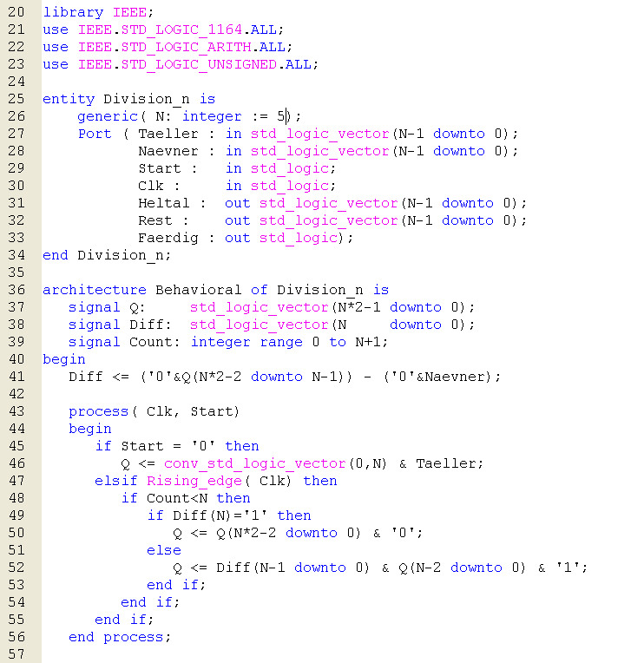Click 'end if;' on line 54
Screen dimensions: 644x663
point(150,602)
